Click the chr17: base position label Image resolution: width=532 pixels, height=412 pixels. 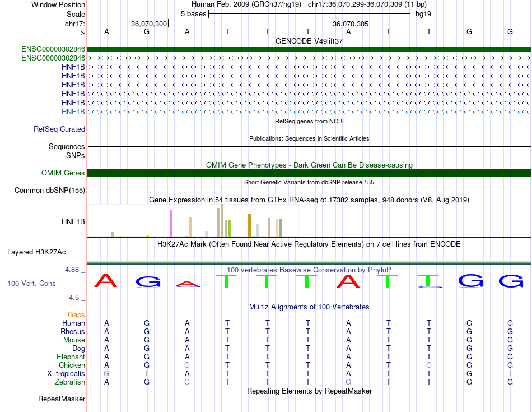click(x=74, y=24)
